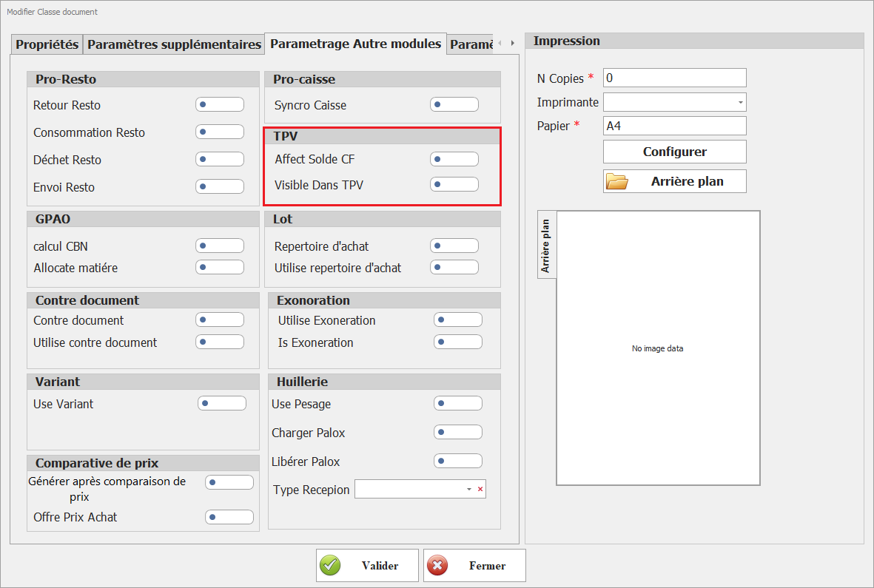Click the N Copies input field
The image size is (874, 588).
click(x=674, y=78)
